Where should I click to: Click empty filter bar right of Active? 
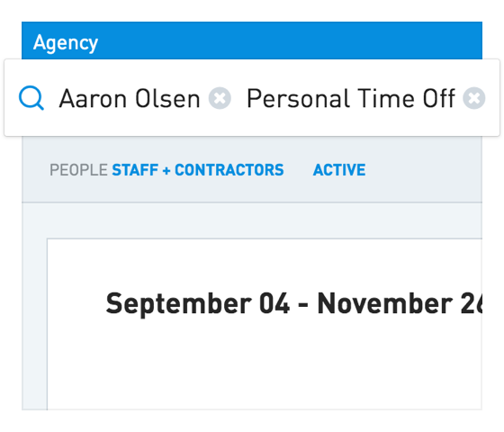click(x=424, y=170)
